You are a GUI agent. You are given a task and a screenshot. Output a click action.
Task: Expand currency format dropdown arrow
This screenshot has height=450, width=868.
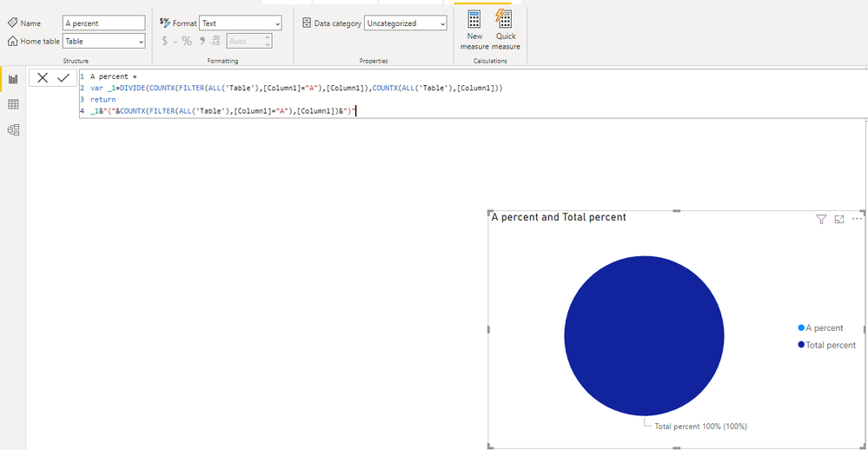coord(175,42)
